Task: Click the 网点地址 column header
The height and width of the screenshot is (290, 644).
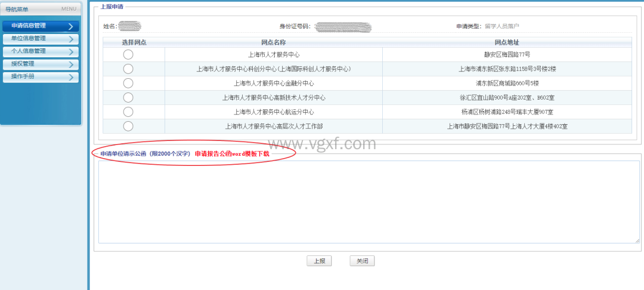Action: (507, 42)
